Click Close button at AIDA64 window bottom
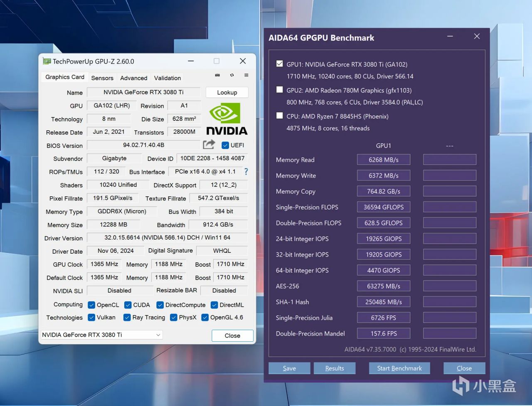The height and width of the screenshot is (406, 532). pyautogui.click(x=464, y=368)
